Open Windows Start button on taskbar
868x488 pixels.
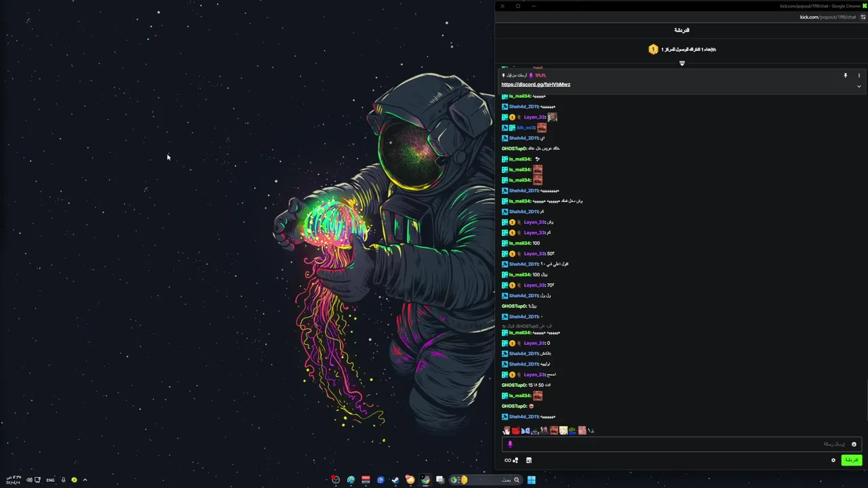click(532, 480)
